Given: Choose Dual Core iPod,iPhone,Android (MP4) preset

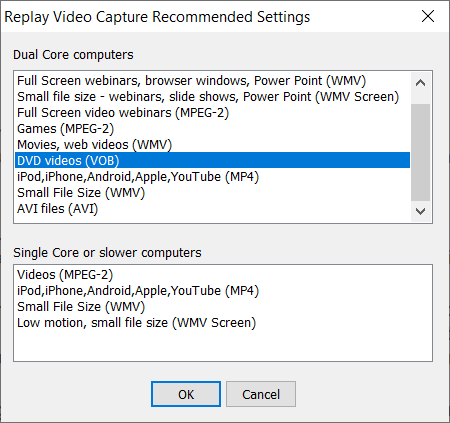Looking at the screenshot, I should pos(212,177).
